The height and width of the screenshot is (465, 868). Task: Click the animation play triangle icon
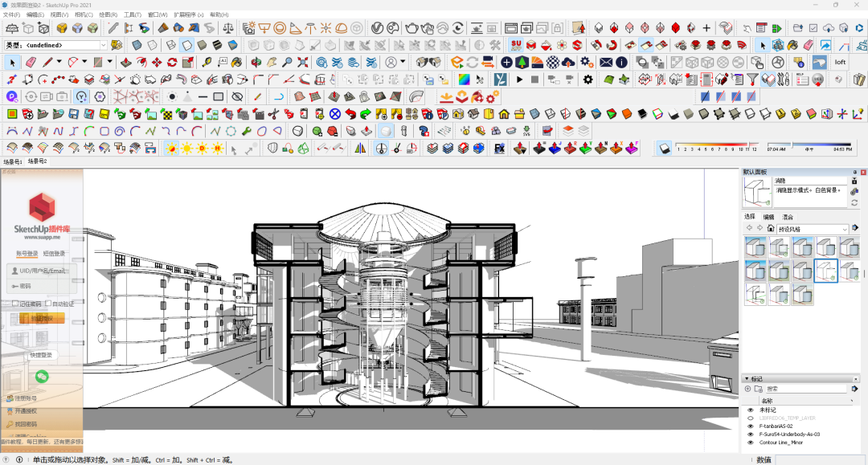pos(519,80)
